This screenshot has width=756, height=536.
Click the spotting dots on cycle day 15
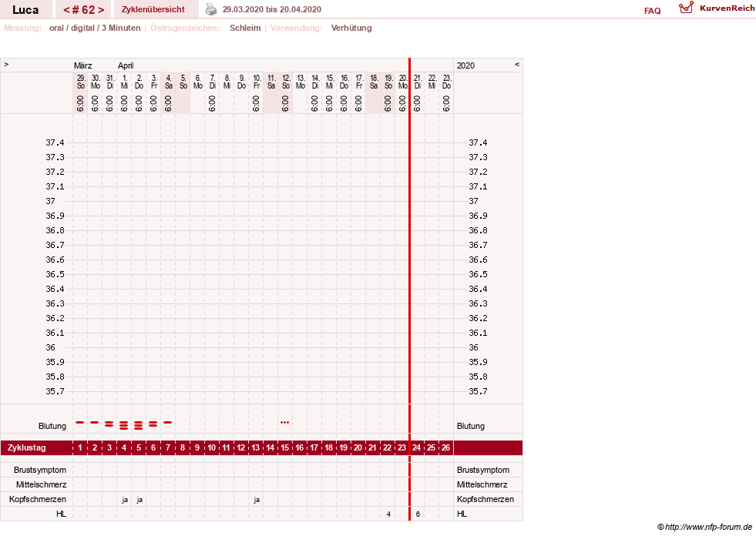pyautogui.click(x=285, y=422)
